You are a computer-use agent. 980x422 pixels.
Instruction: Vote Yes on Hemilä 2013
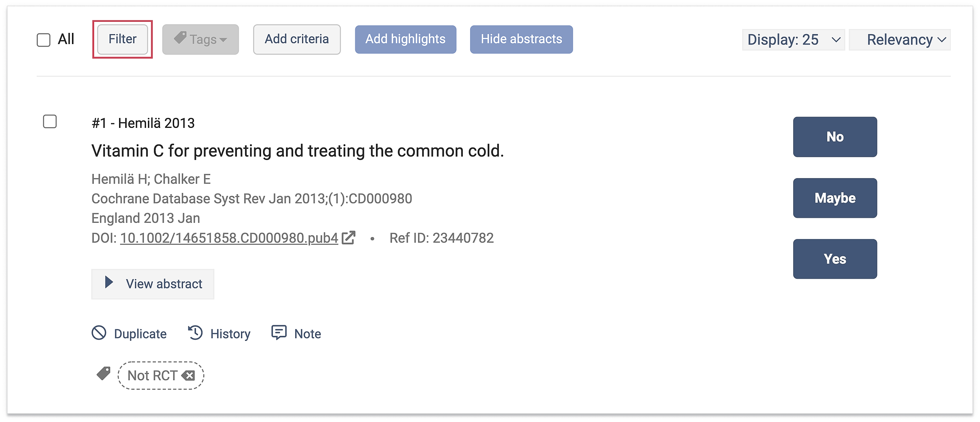(x=835, y=259)
